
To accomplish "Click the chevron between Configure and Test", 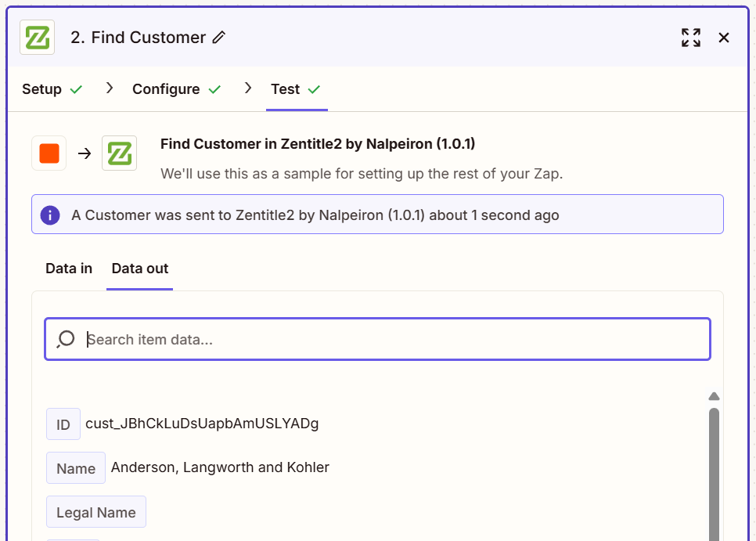I will click(248, 88).
